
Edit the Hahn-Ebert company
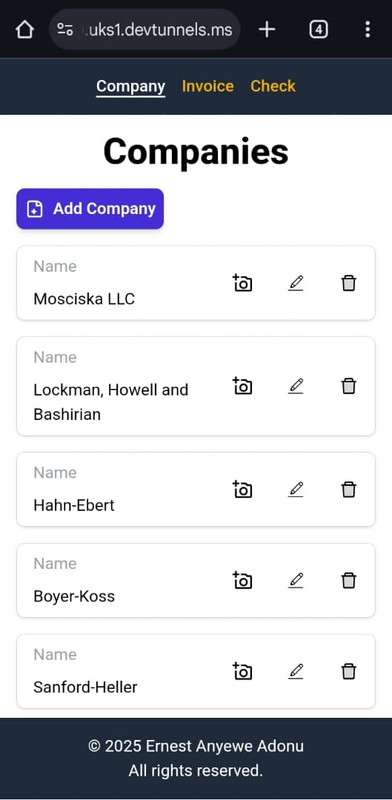296,489
